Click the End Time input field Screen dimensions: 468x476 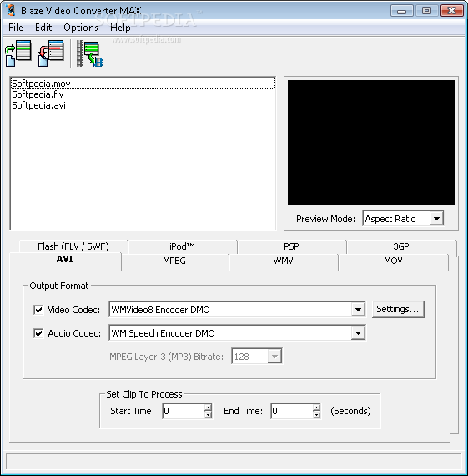(291, 411)
